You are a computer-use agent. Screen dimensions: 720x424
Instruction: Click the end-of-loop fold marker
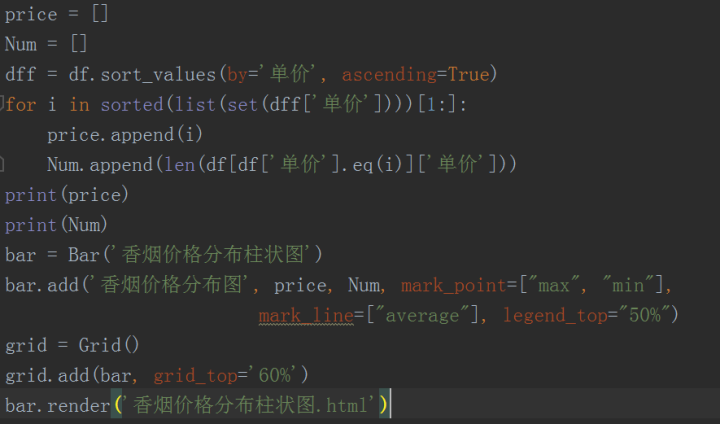pyautogui.click(x=2, y=164)
